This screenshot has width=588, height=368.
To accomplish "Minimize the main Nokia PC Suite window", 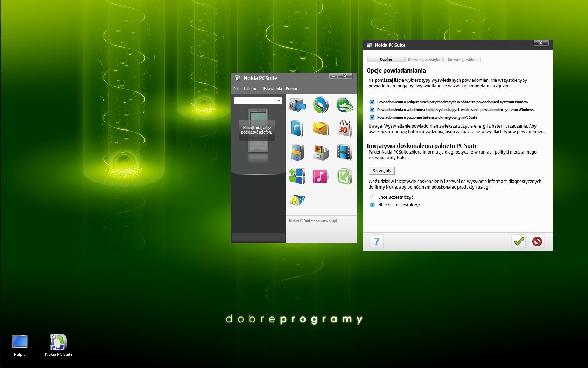I will click(x=333, y=76).
